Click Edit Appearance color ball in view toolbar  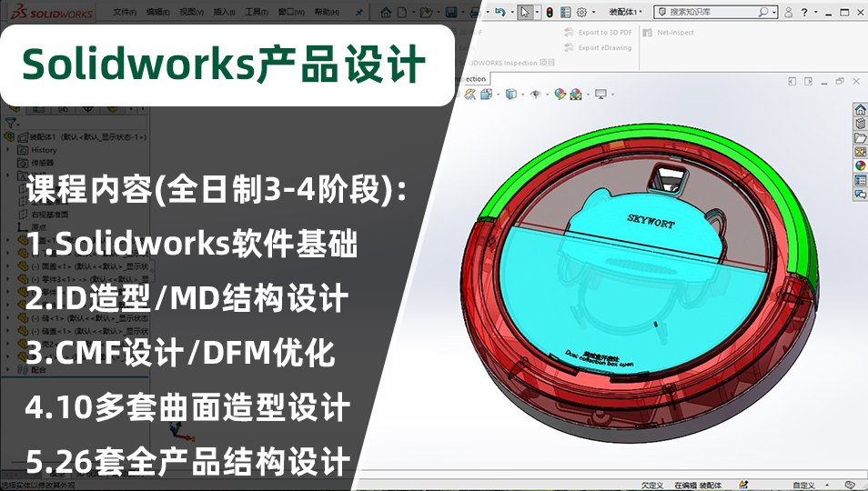(x=560, y=95)
